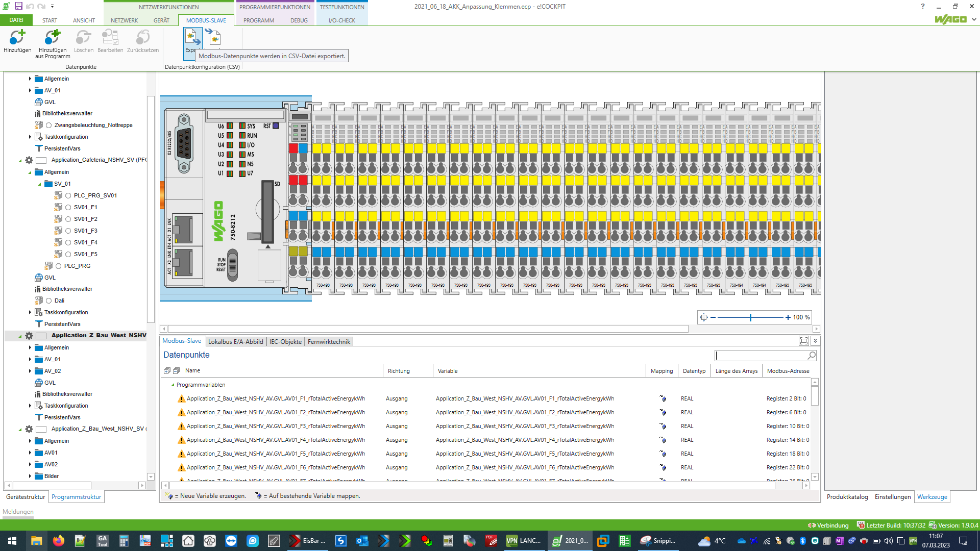Open the IEC-Objekte tab

[285, 342]
